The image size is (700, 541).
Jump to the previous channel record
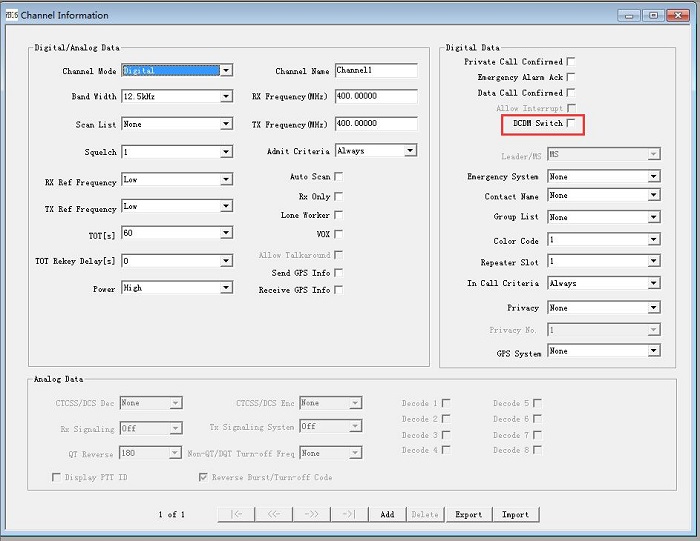273,514
